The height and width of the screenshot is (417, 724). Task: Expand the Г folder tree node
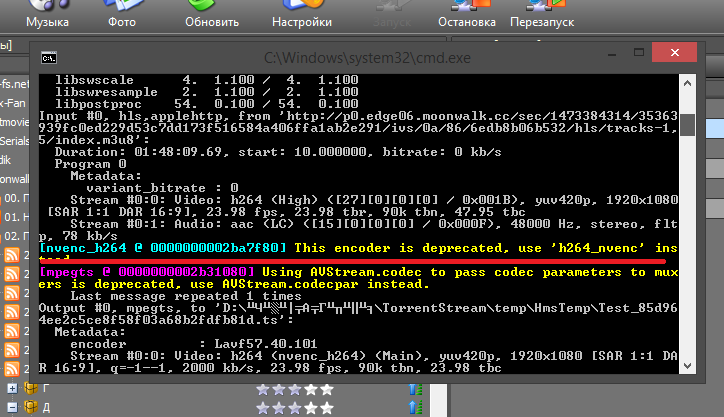point(12,388)
